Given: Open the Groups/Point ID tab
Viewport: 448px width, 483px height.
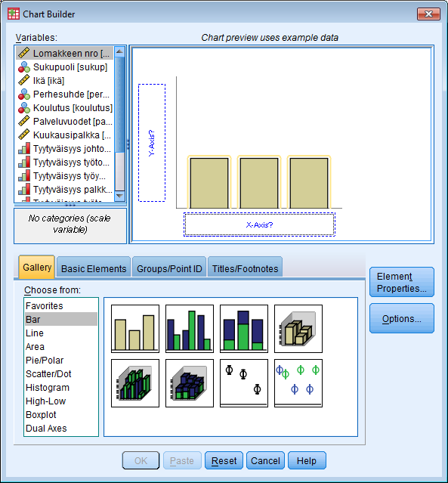Looking at the screenshot, I should click(169, 268).
